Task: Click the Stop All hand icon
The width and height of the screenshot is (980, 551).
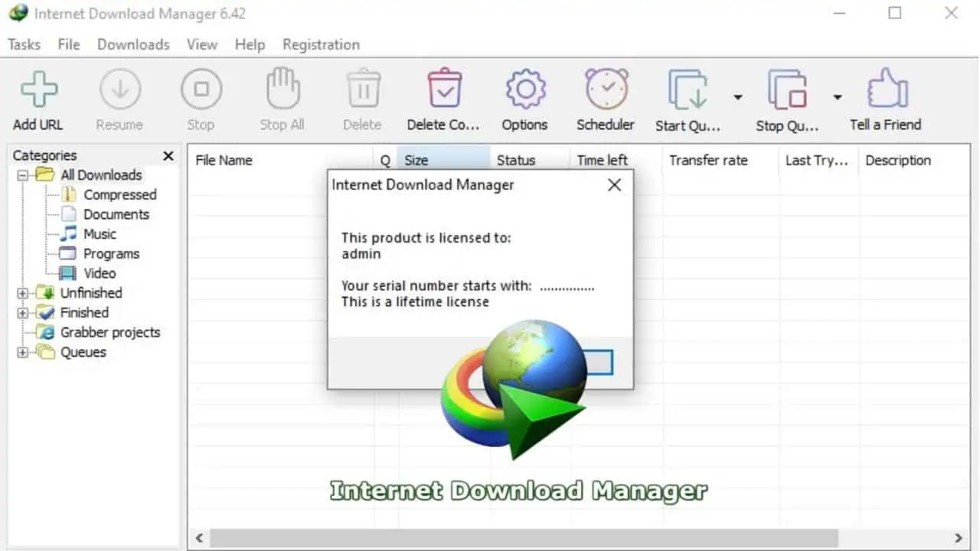Action: [x=283, y=90]
